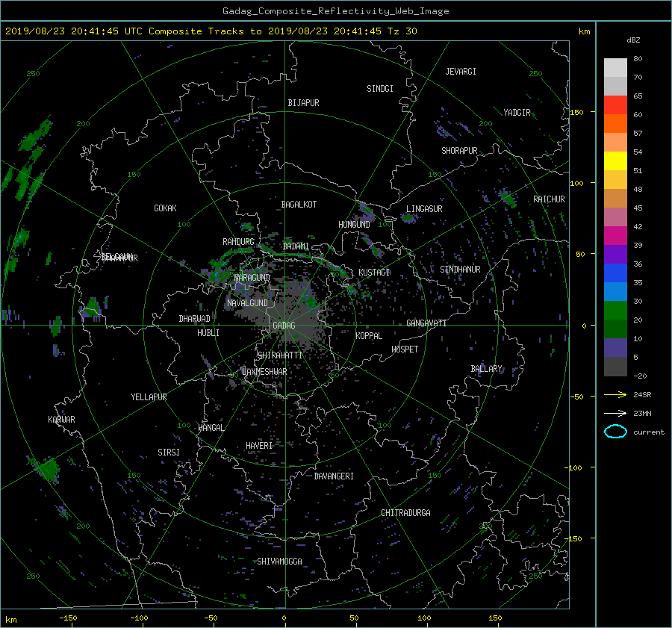
Task: Click the RAMDURG label
Action: point(238,242)
